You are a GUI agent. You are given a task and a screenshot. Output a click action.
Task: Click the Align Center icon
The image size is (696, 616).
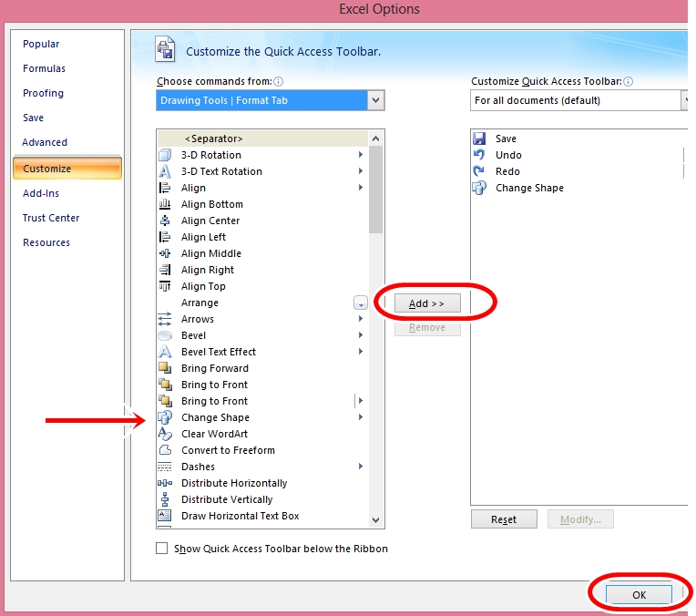(x=165, y=221)
